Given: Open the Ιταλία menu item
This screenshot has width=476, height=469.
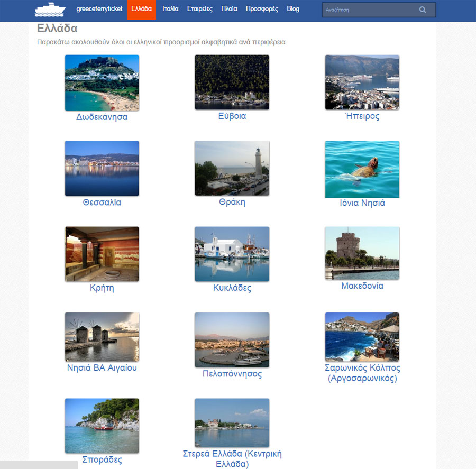Looking at the screenshot, I should tap(170, 9).
